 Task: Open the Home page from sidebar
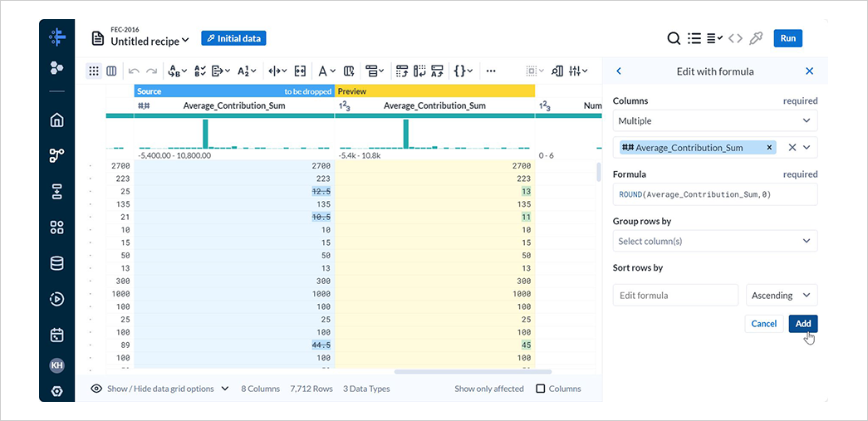[56, 120]
